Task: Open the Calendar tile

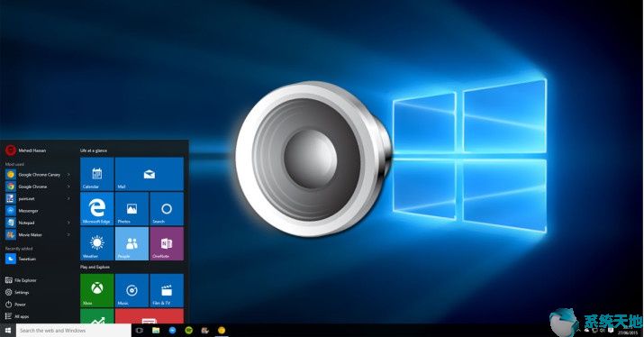Action: pyautogui.click(x=97, y=174)
